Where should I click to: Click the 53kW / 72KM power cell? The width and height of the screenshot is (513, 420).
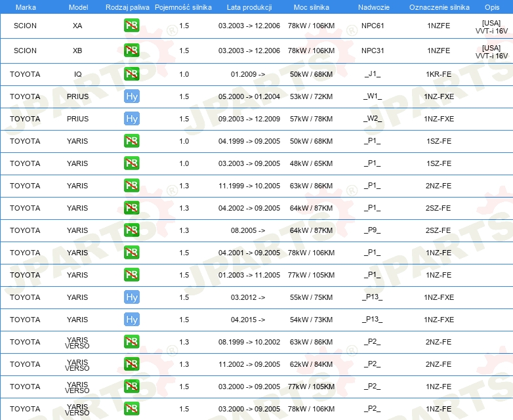point(311,96)
